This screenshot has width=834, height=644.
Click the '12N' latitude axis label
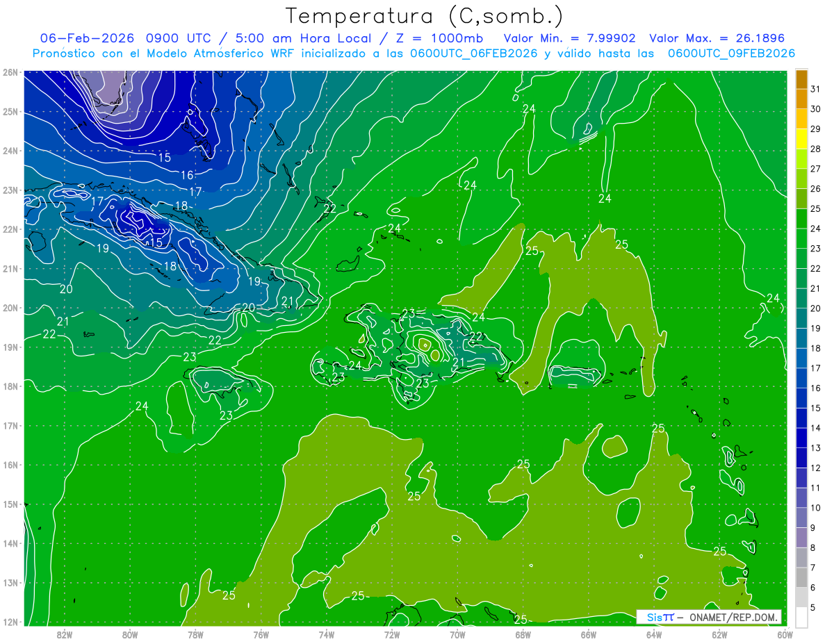pyautogui.click(x=10, y=622)
